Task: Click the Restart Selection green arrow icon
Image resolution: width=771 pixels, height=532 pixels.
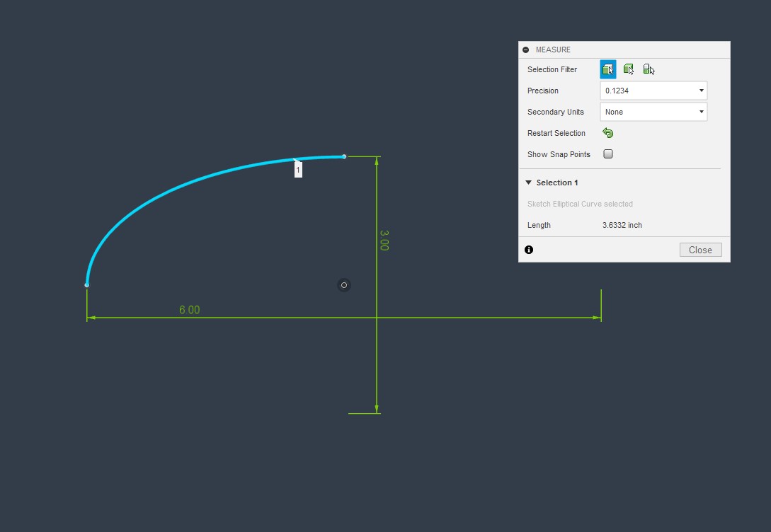Action: 607,133
